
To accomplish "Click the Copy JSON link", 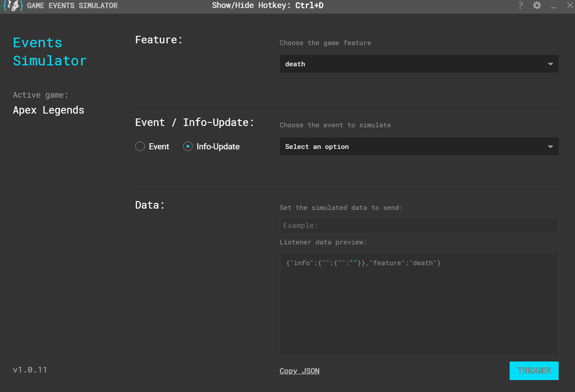I will (x=300, y=371).
